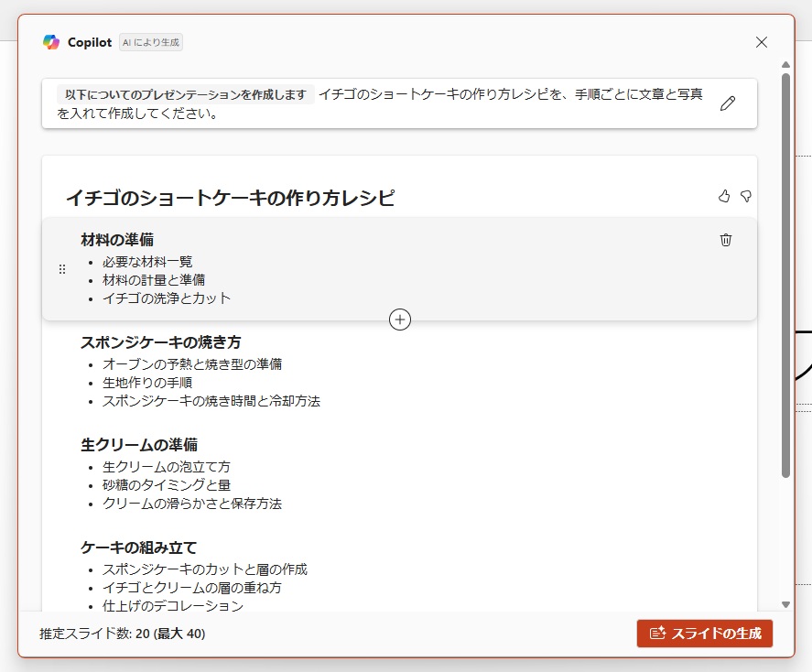Click the bullet イチゴの洗浄とカット
Viewport: 812px width, 672px height.
click(x=167, y=298)
